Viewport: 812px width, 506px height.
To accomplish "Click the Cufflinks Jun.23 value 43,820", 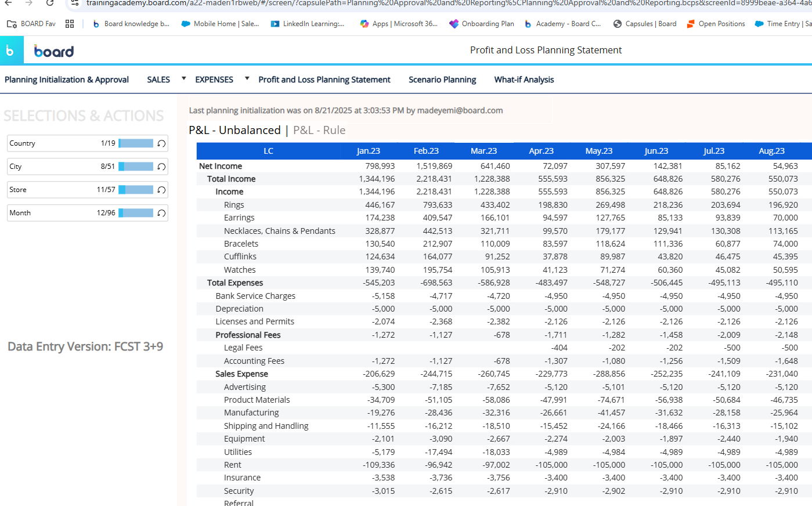I will 670,256.
